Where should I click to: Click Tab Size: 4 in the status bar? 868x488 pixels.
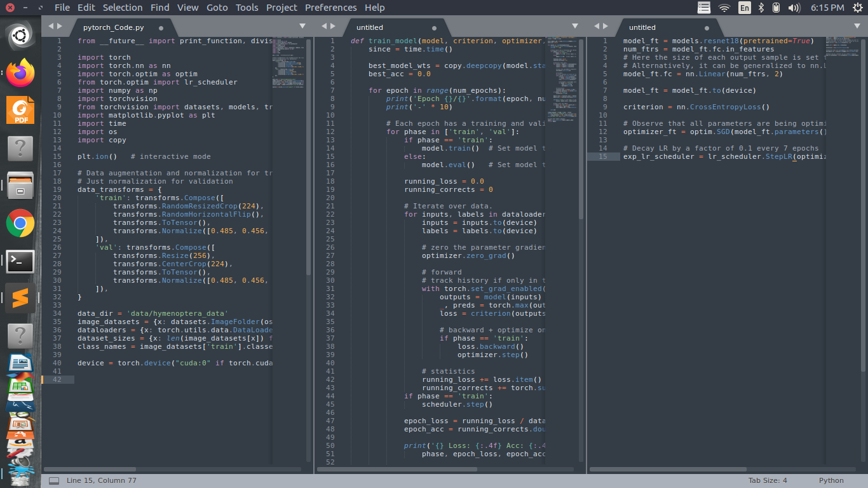coord(767,480)
